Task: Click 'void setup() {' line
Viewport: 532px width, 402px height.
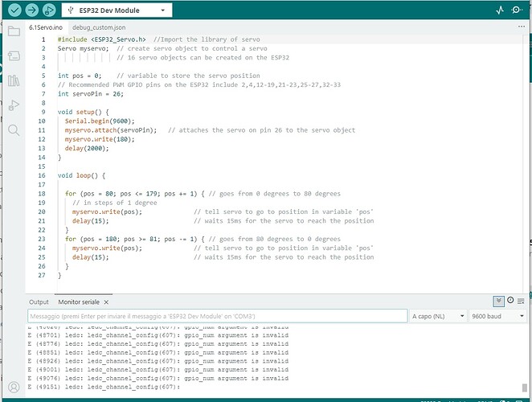Action: coord(83,112)
